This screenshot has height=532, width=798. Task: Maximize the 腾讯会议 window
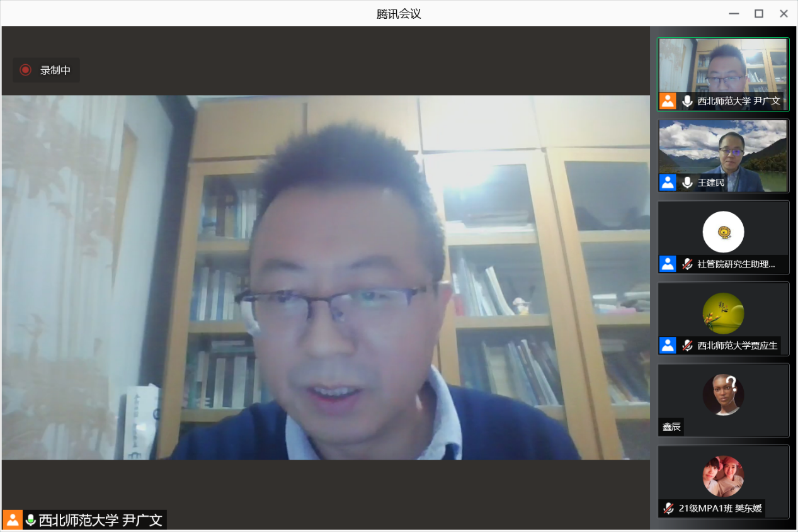[x=759, y=13]
